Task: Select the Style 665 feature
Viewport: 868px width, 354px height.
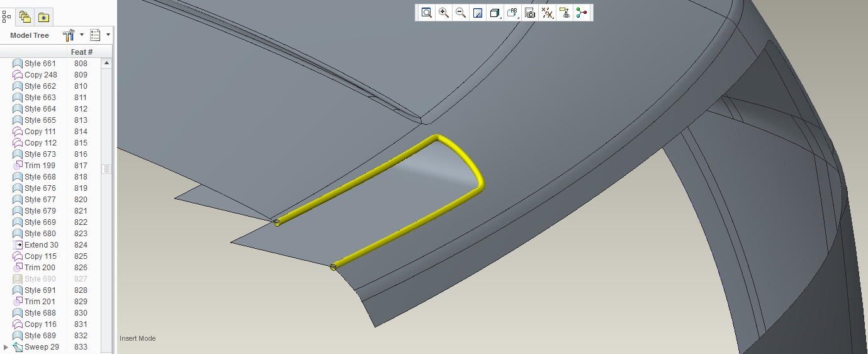Action: pyautogui.click(x=40, y=120)
